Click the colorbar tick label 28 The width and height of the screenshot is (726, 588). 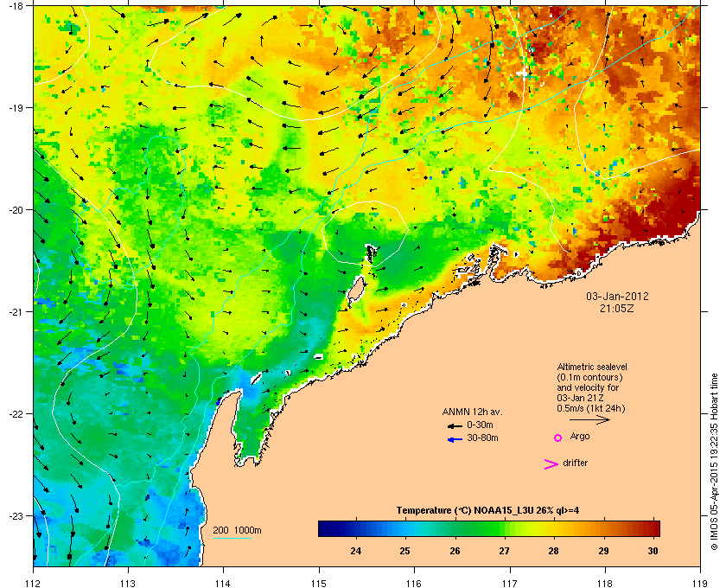pos(554,551)
